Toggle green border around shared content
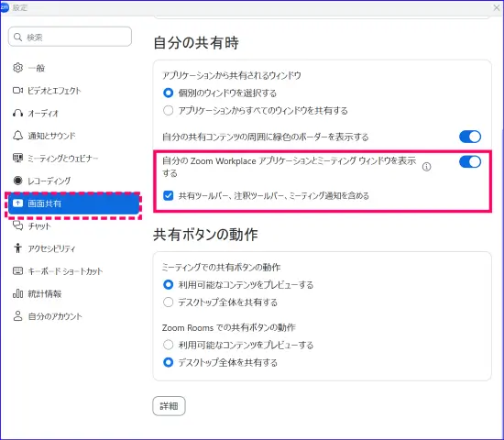 470,137
